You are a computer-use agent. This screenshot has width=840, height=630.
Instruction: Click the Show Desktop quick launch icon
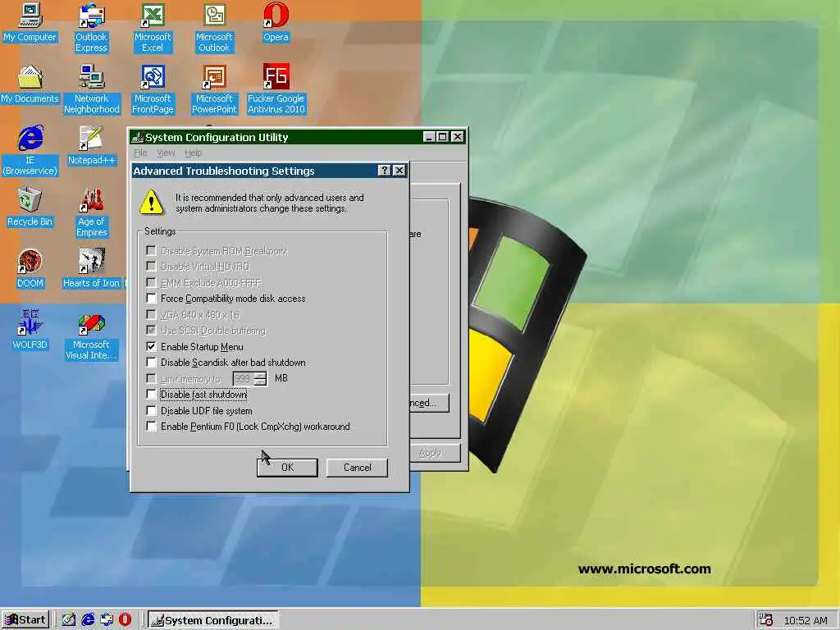click(69, 620)
